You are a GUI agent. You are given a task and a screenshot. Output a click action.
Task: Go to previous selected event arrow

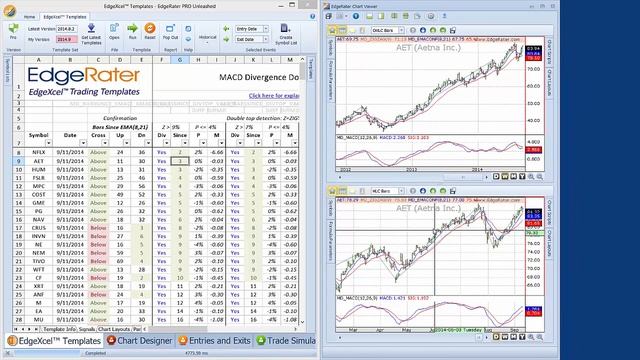(226, 29)
